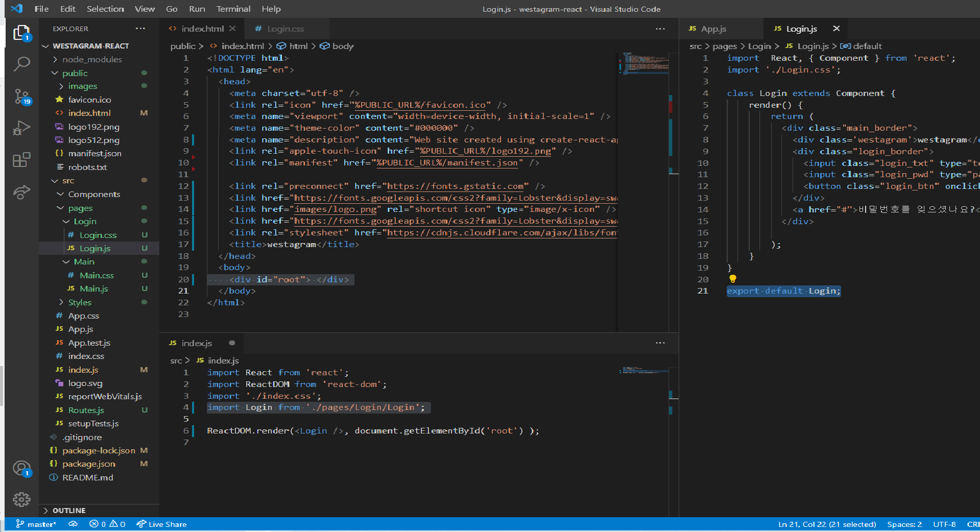This screenshot has width=980, height=532.
Task: Click unsaved dot on index.js tab
Action: [232, 343]
